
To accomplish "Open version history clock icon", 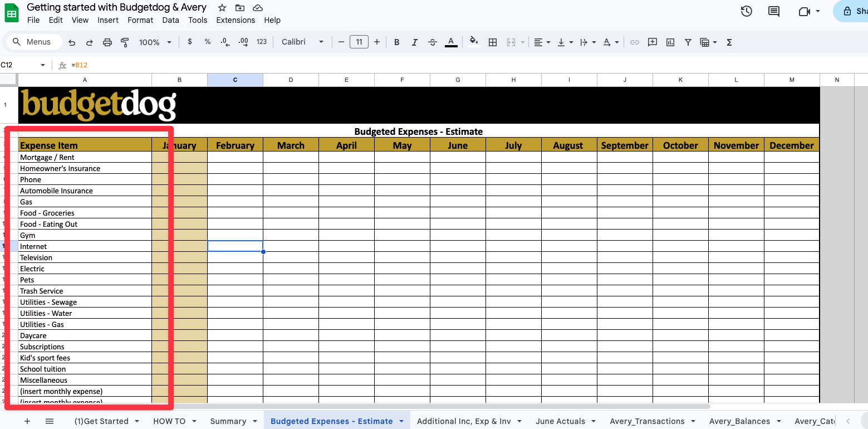I will point(746,12).
